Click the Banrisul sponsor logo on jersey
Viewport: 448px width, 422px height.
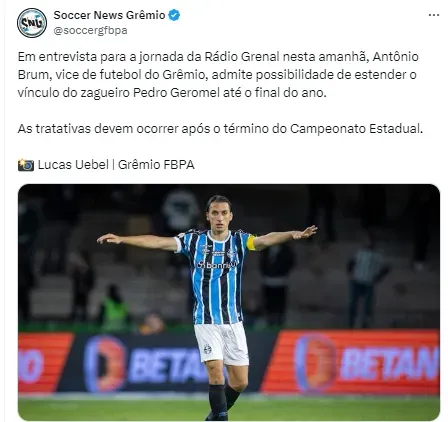click(x=216, y=265)
